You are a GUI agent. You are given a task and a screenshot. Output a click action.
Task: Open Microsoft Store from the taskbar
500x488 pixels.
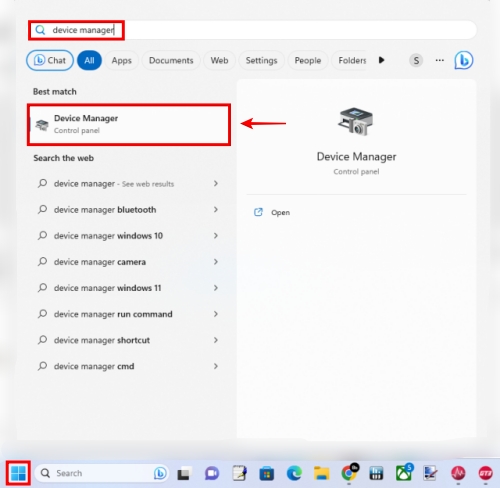pyautogui.click(x=267, y=474)
